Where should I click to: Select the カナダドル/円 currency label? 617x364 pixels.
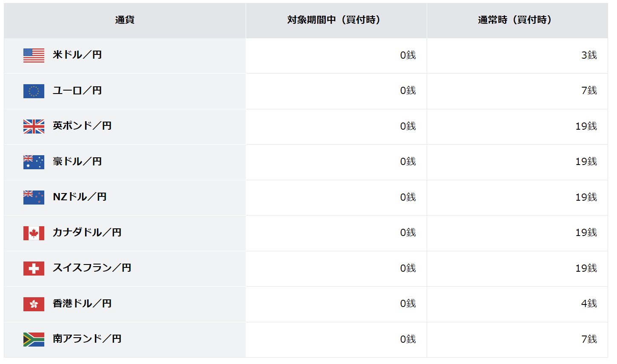click(x=87, y=233)
